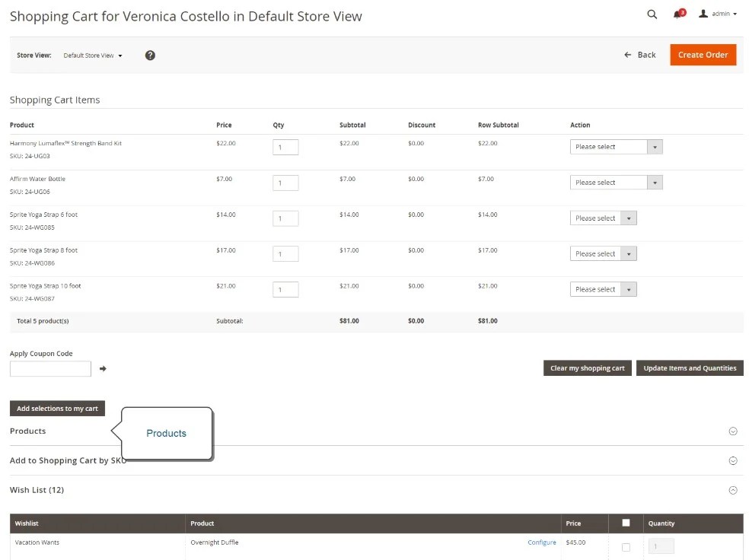Click the apply coupon arrow icon
This screenshot has width=749, height=560.
coord(103,368)
